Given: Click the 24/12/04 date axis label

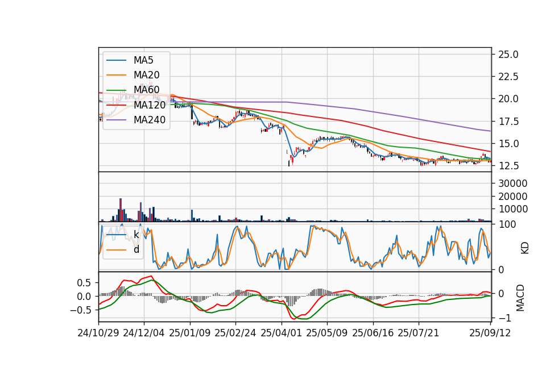Looking at the screenshot, I should (143, 333).
